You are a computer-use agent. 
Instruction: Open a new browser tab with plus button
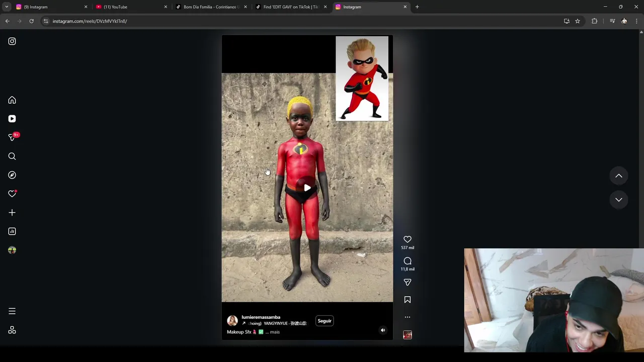tap(417, 7)
